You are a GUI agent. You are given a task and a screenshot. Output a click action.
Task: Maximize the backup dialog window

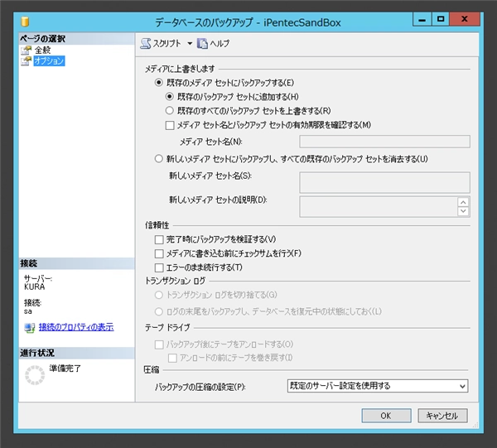click(441, 19)
